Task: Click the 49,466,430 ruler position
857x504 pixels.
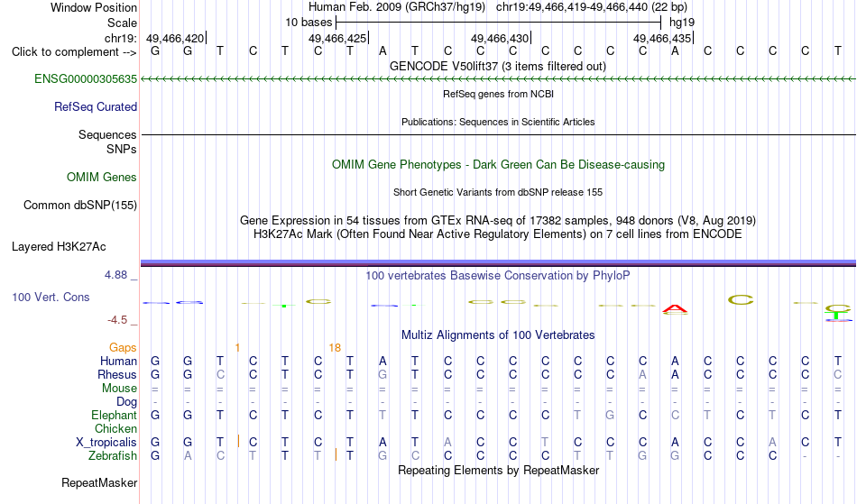Action: click(x=500, y=38)
